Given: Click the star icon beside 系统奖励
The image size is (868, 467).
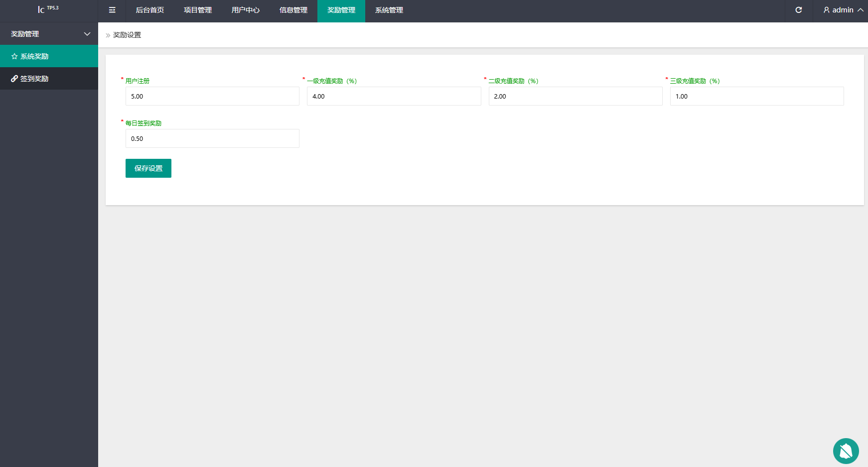Looking at the screenshot, I should (x=14, y=56).
